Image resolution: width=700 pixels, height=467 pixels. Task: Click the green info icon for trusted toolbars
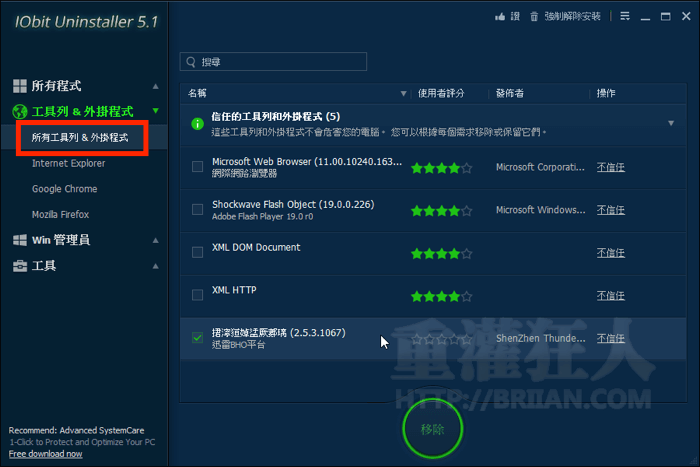(x=197, y=122)
